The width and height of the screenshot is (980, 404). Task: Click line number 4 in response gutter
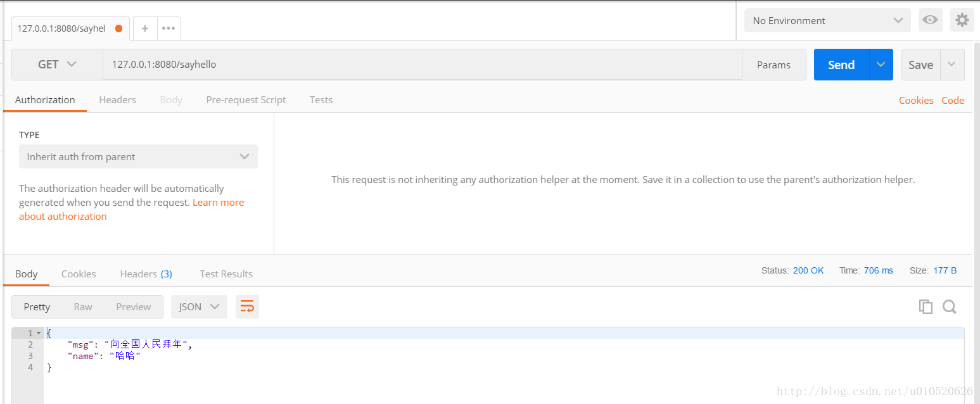pyautogui.click(x=30, y=367)
